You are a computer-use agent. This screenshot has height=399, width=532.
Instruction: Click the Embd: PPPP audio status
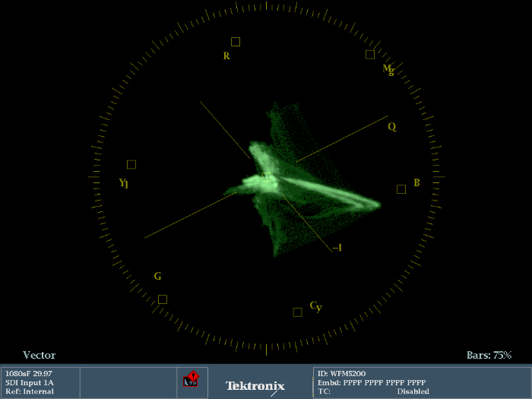tap(372, 383)
